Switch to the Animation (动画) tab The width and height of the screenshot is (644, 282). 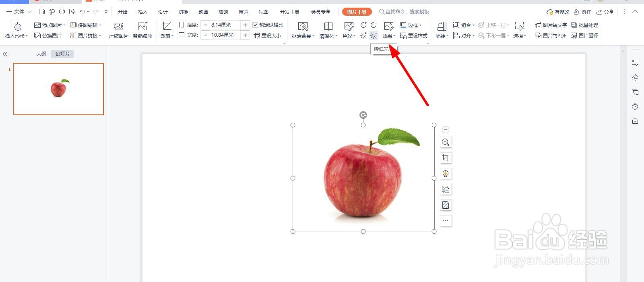[203, 12]
